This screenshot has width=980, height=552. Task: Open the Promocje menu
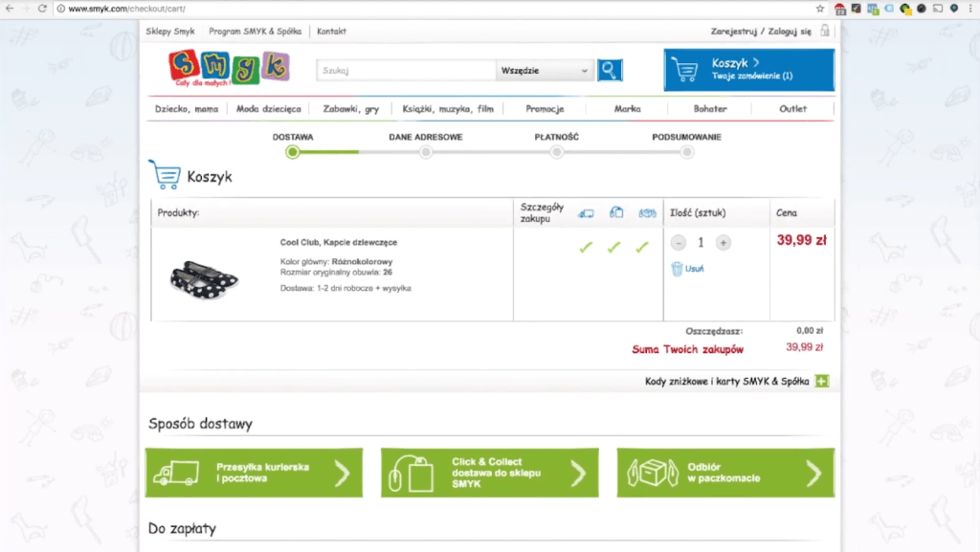pyautogui.click(x=545, y=109)
